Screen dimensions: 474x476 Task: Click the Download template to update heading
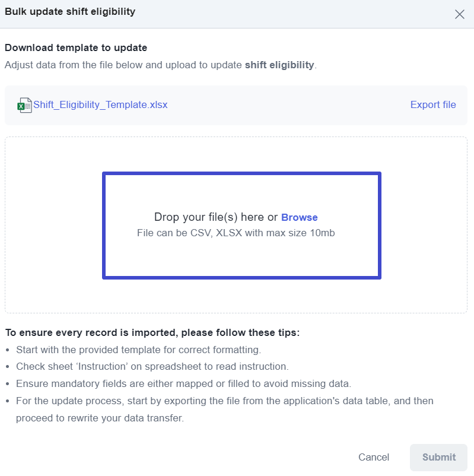76,47
